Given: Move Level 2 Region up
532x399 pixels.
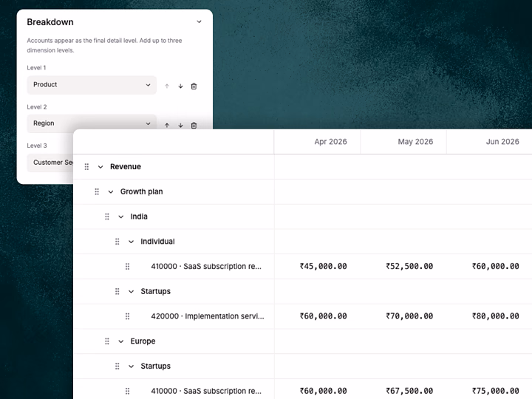Looking at the screenshot, I should [167, 125].
